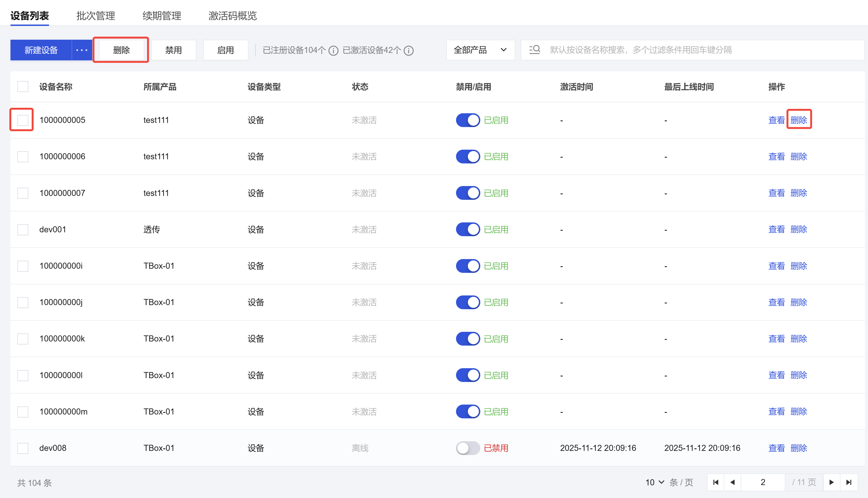
Task: Select checkbox for device dev001
Action: [23, 230]
